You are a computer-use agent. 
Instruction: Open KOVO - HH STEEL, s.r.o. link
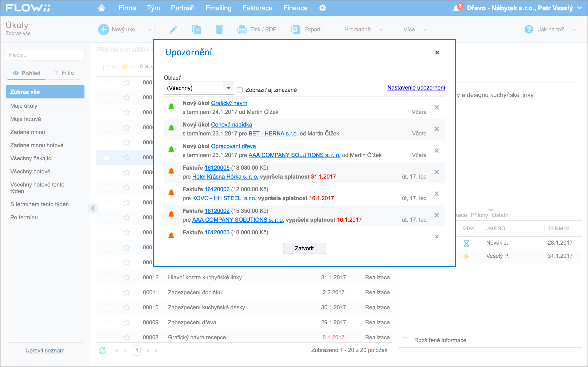[224, 198]
